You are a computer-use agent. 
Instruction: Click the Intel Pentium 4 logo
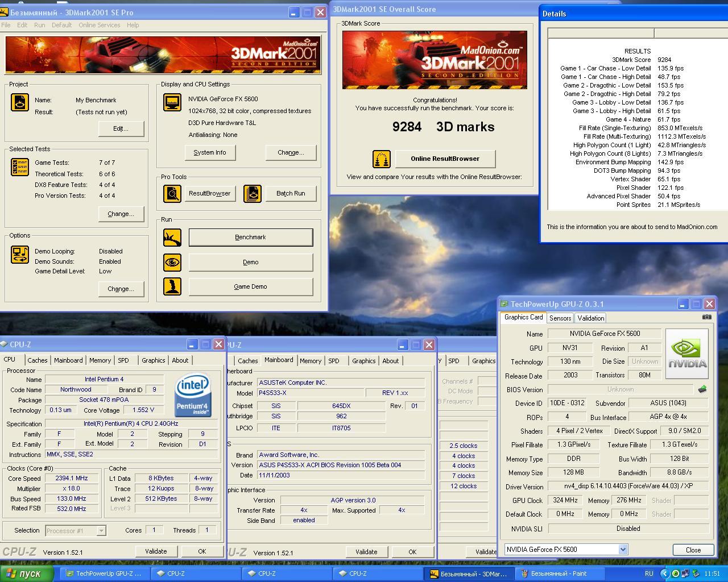pos(193,395)
